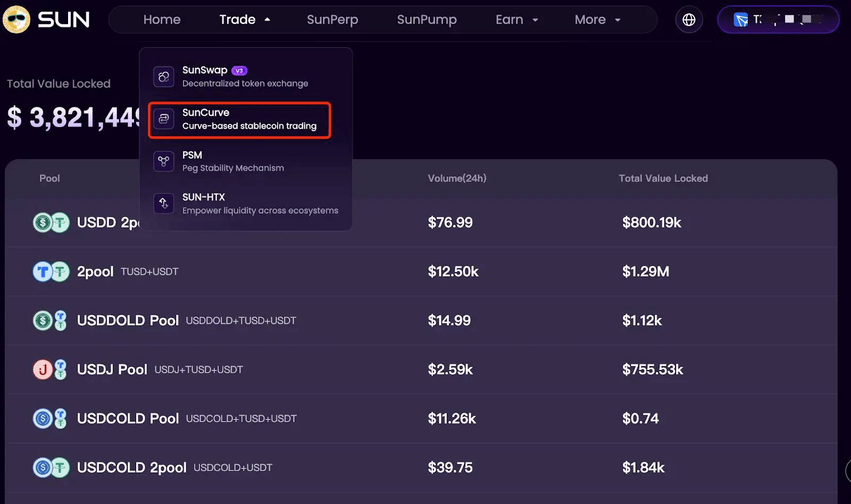The width and height of the screenshot is (851, 504).
Task: Expand the More dropdown
Action: [597, 20]
